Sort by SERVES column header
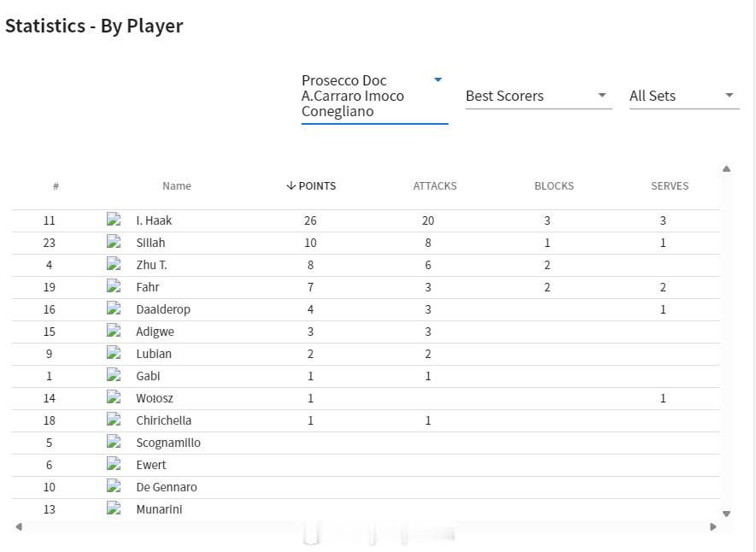The image size is (756, 552). point(669,185)
